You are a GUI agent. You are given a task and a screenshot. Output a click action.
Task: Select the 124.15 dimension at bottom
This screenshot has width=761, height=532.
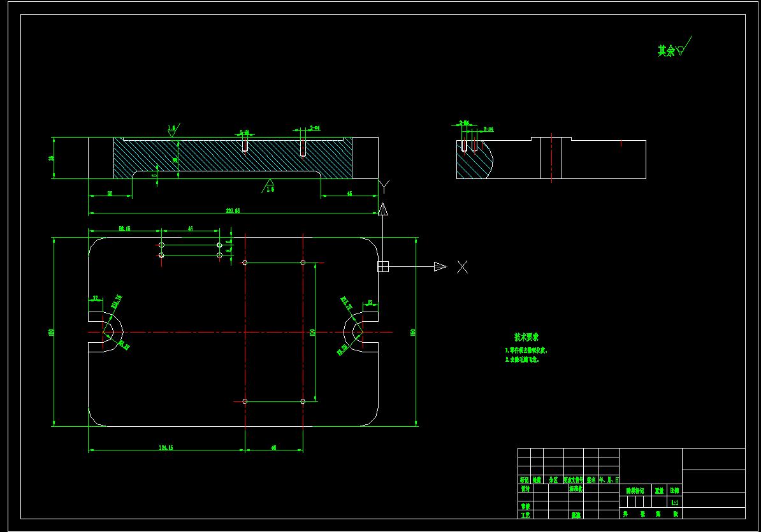166,448
